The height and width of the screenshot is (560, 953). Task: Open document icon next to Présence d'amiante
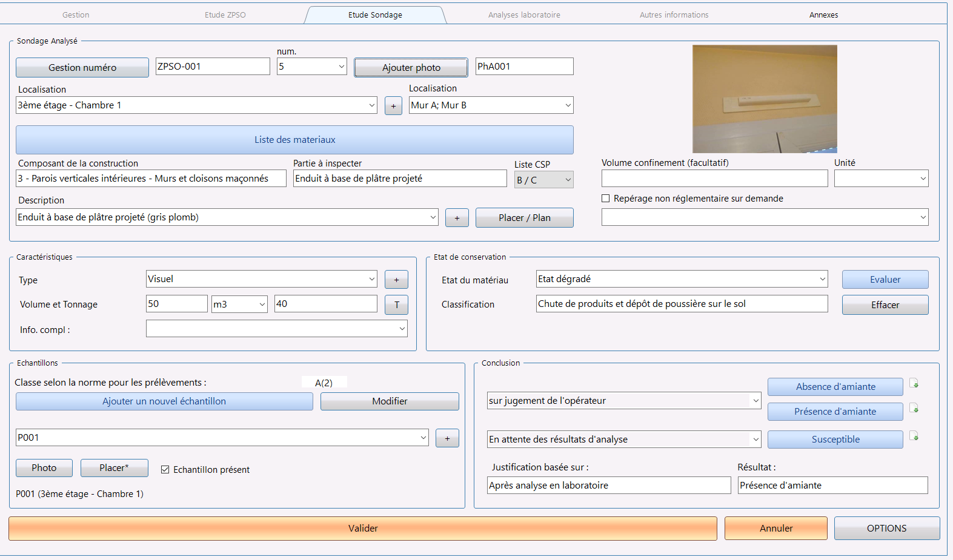(x=914, y=409)
